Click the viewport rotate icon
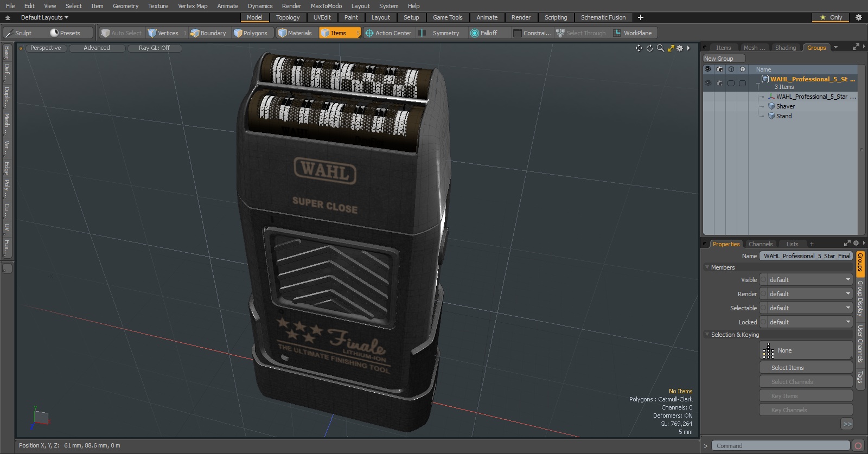This screenshot has width=868, height=454. (649, 48)
